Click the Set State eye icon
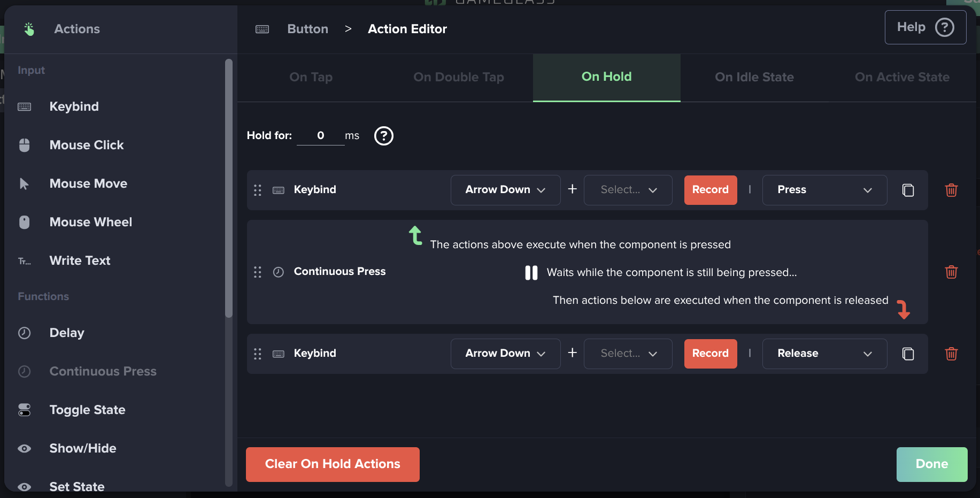980x498 pixels. (x=24, y=487)
